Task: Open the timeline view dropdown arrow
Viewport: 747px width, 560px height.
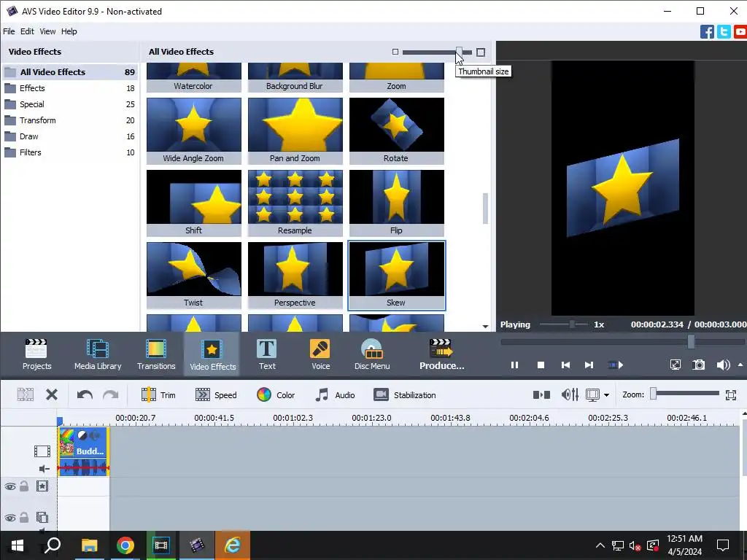Action: pos(606,395)
